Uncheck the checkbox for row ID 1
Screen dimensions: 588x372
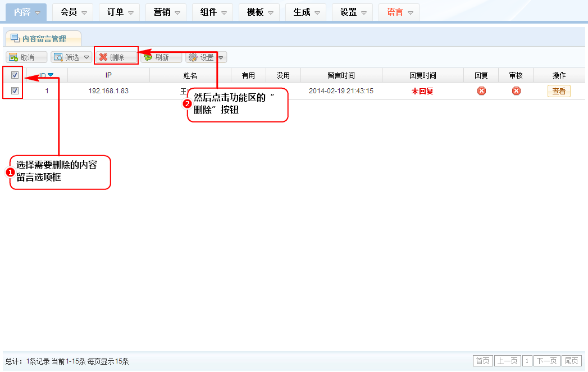[x=15, y=91]
